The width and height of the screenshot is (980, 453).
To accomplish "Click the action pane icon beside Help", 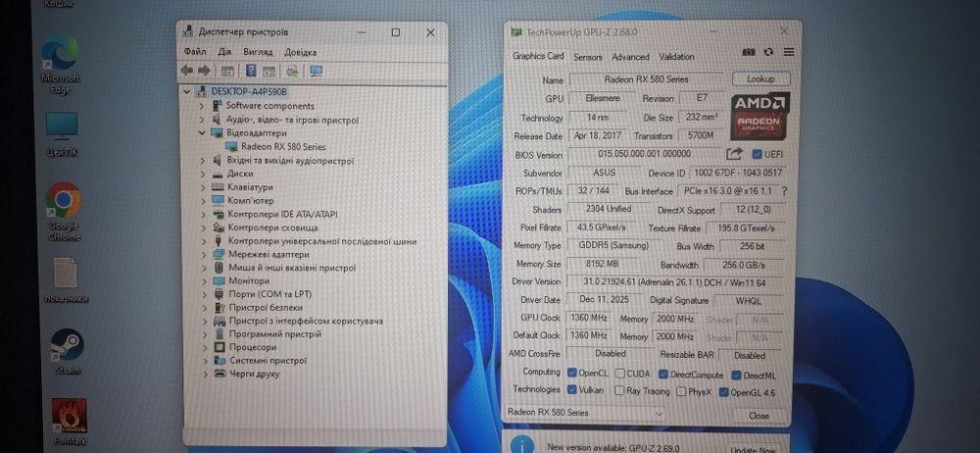I will 269,71.
